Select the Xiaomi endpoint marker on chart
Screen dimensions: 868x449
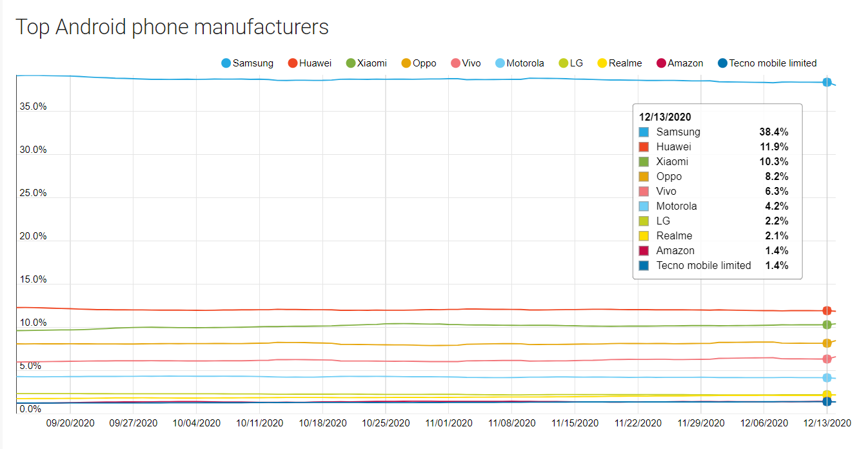(x=827, y=324)
